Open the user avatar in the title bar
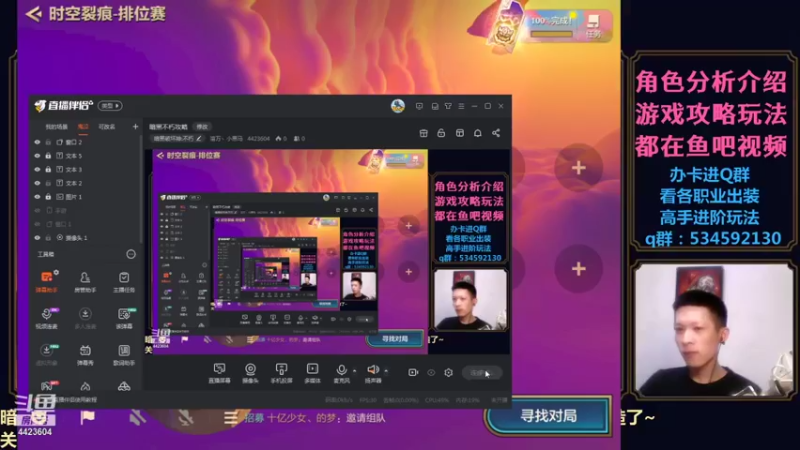Viewport: 800px width, 450px height. click(x=398, y=106)
